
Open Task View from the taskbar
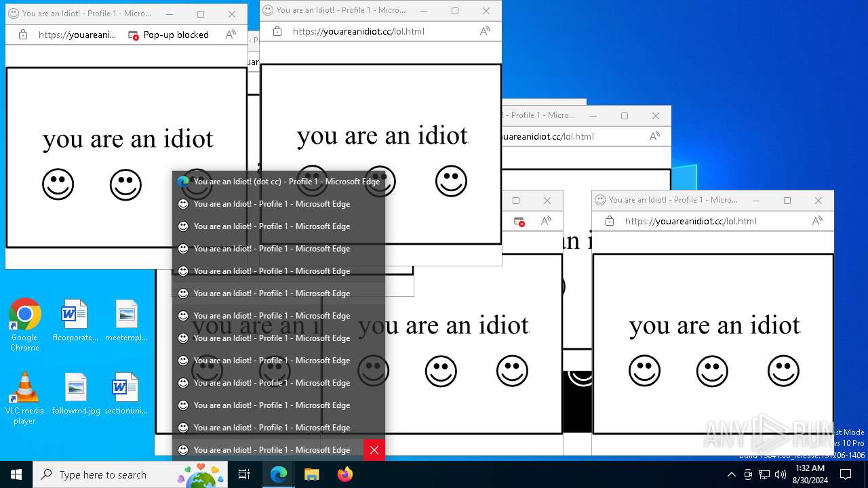point(244,474)
